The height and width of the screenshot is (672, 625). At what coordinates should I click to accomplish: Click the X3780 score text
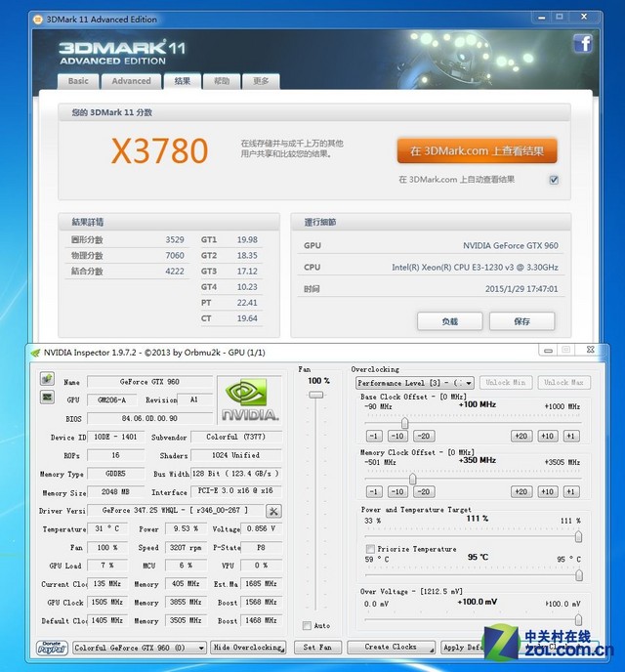point(159,150)
